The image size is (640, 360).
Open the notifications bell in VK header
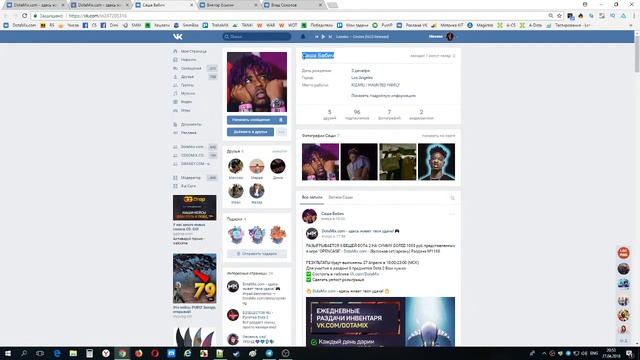click(303, 36)
